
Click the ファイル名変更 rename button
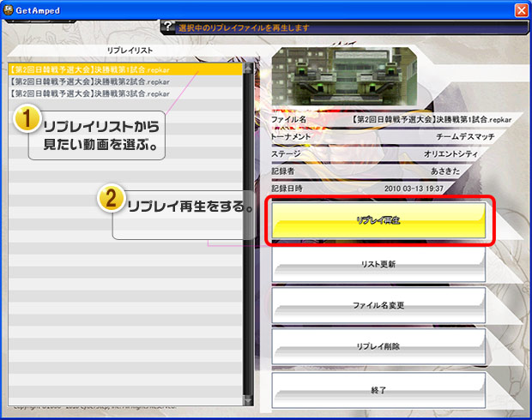click(378, 305)
